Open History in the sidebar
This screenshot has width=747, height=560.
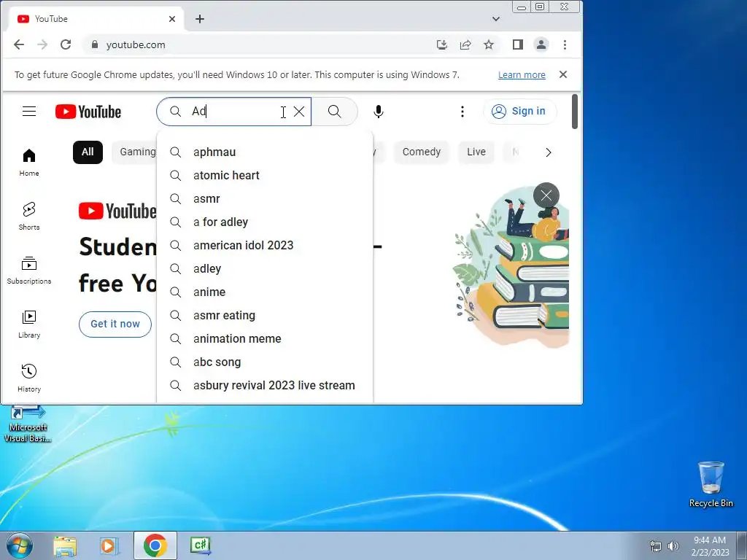click(29, 378)
